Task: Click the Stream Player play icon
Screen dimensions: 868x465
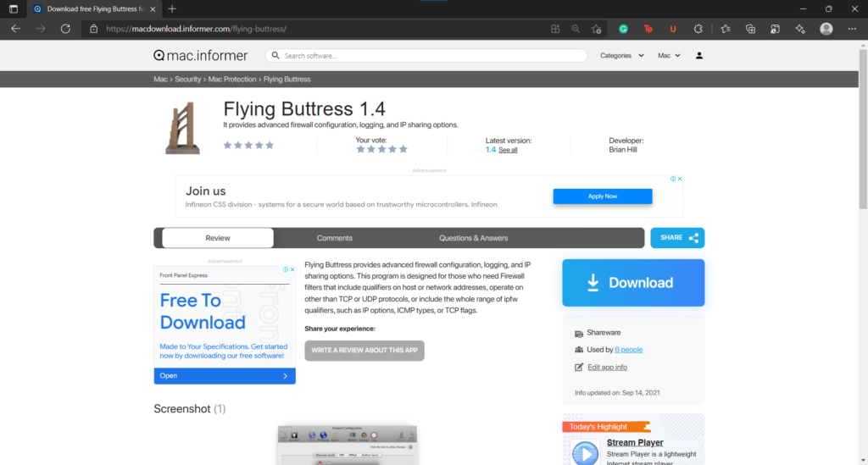Action: click(x=585, y=453)
